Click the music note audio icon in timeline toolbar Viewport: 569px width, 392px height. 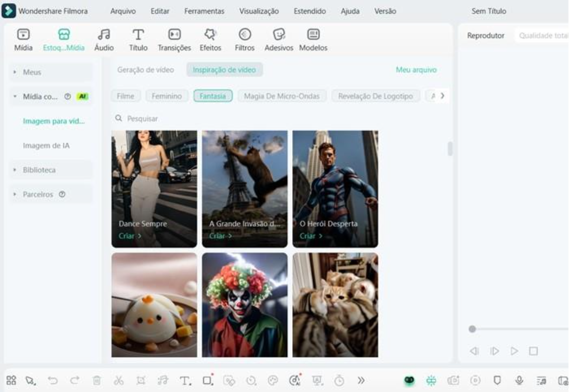click(x=163, y=380)
